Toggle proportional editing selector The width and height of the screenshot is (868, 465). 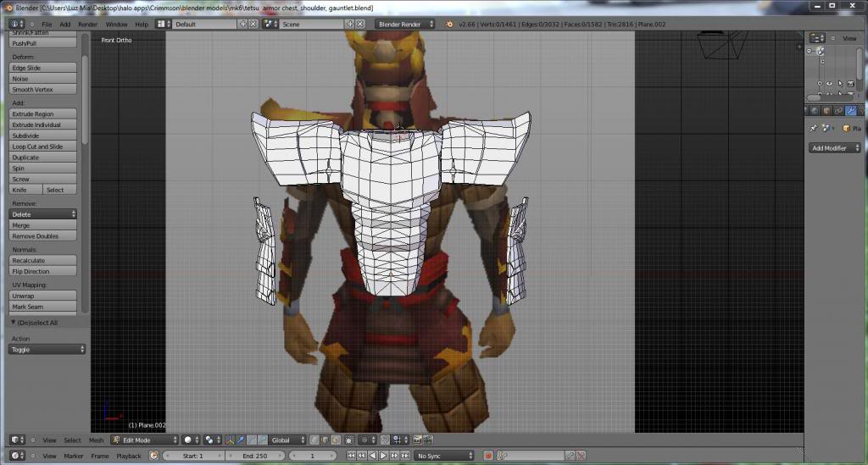pyautogui.click(x=368, y=440)
